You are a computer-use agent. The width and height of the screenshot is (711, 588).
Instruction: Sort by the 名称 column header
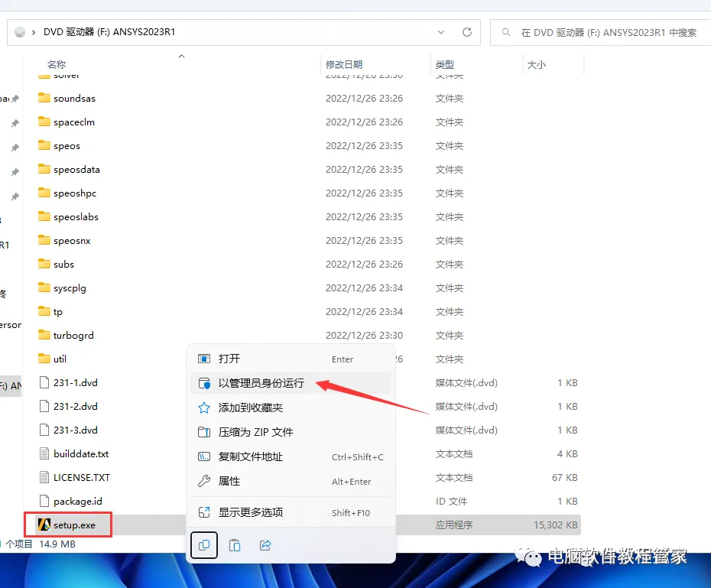57,64
